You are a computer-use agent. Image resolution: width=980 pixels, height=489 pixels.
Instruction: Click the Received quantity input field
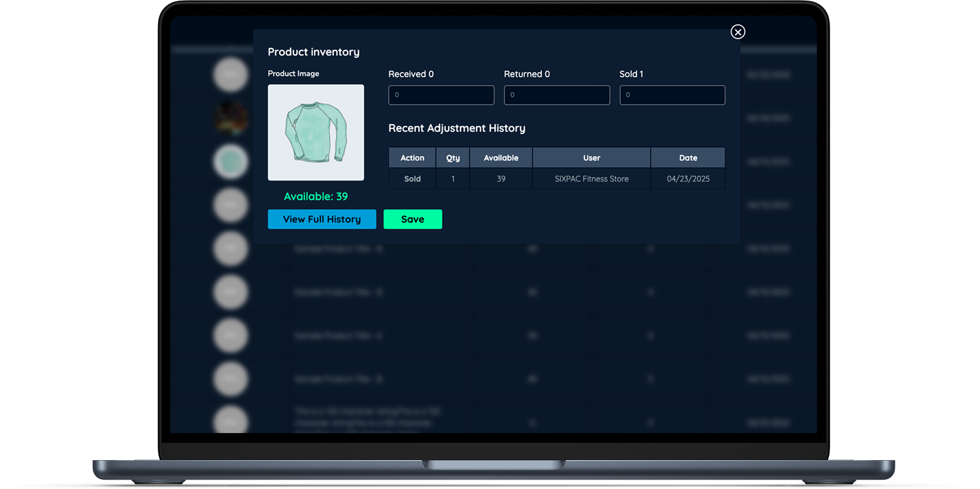441,95
